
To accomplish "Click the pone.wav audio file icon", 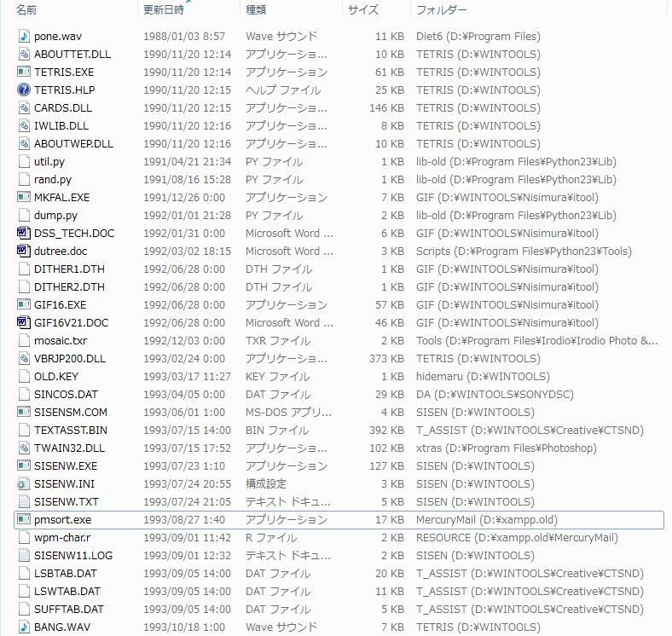I will click(24, 37).
